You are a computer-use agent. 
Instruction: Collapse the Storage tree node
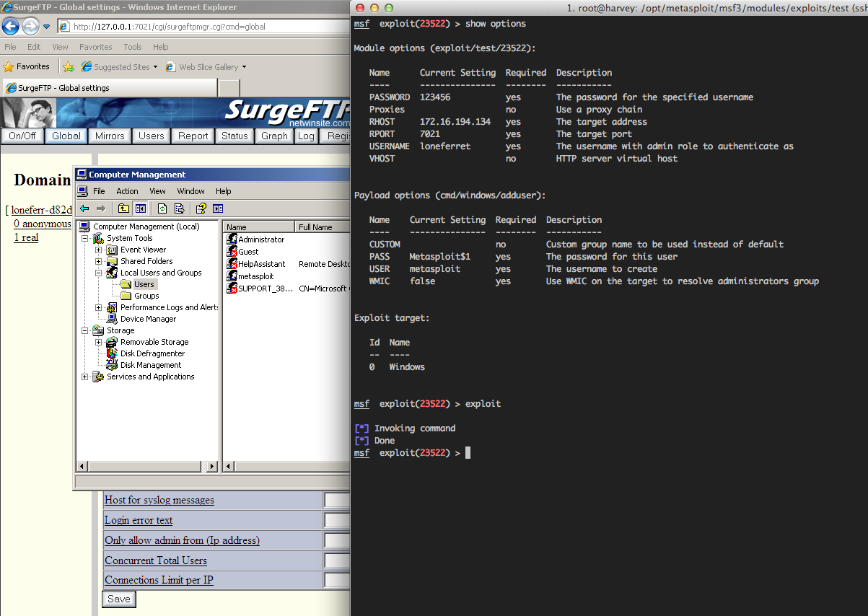tap(85, 330)
